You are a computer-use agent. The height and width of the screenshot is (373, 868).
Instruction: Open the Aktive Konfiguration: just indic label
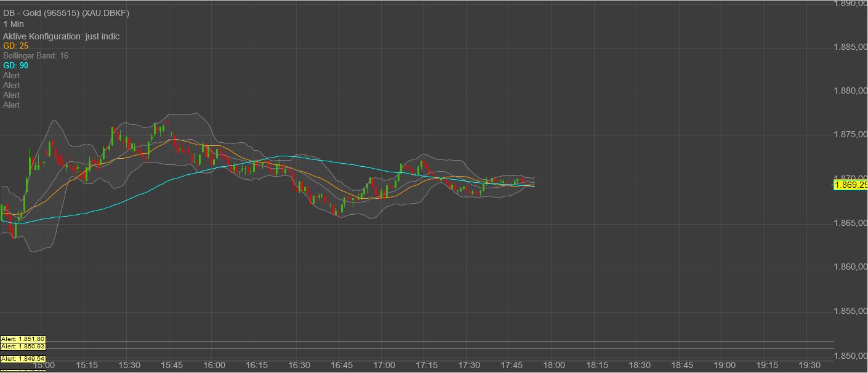(61, 36)
